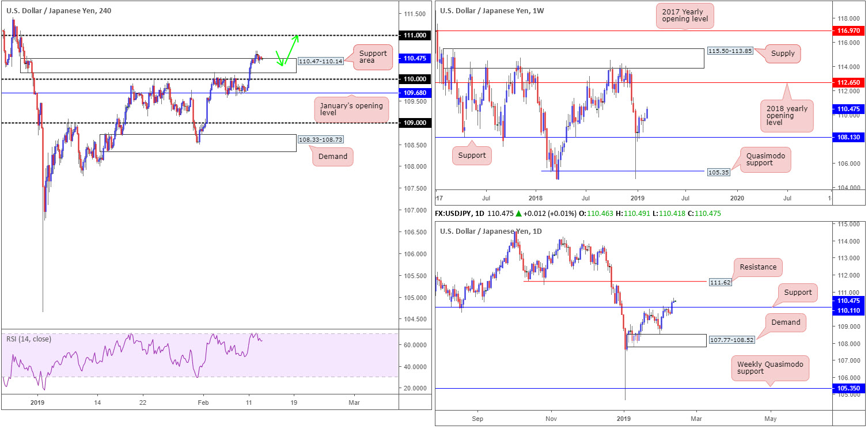This screenshot has width=868, height=429.
Task: Click the blue 105.350 price tag
Action: tap(848, 389)
